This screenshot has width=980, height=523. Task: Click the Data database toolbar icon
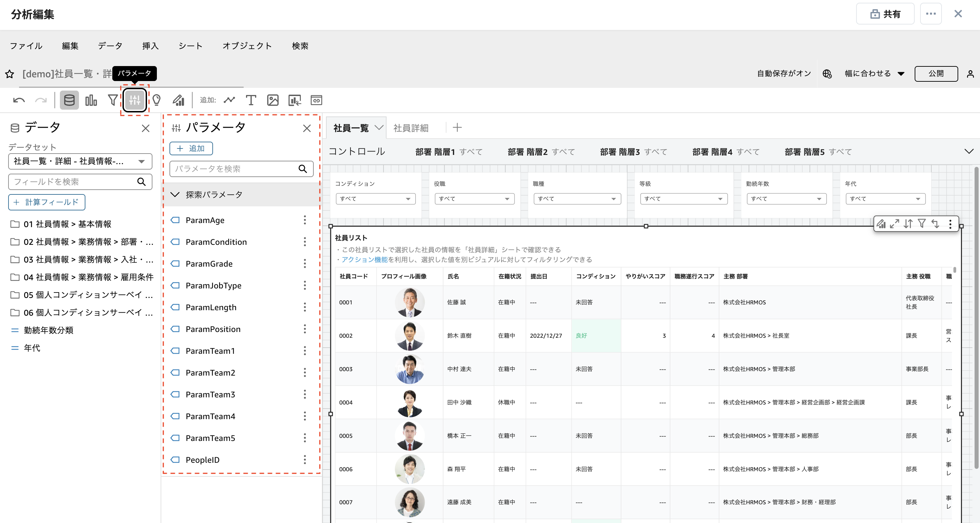pyautogui.click(x=69, y=100)
